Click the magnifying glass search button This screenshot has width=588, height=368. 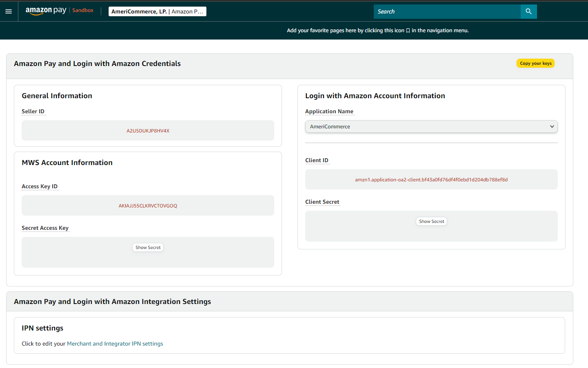[528, 11]
